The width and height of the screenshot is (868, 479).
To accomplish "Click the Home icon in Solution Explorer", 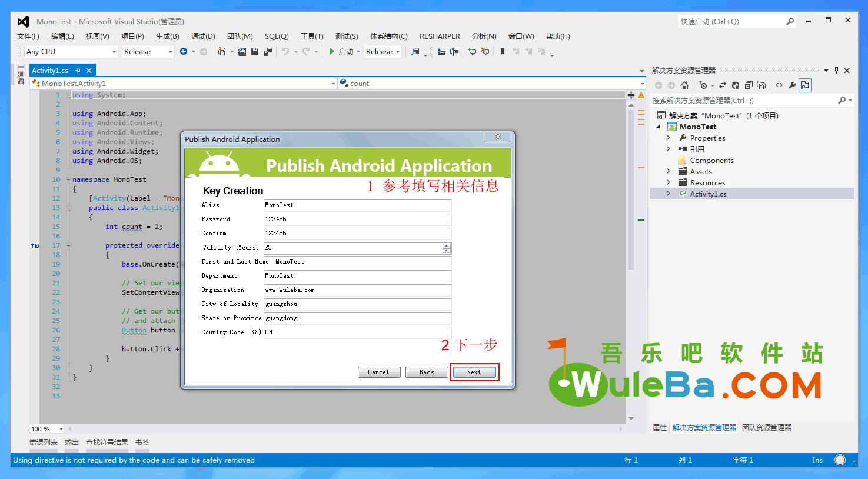I will coord(684,85).
